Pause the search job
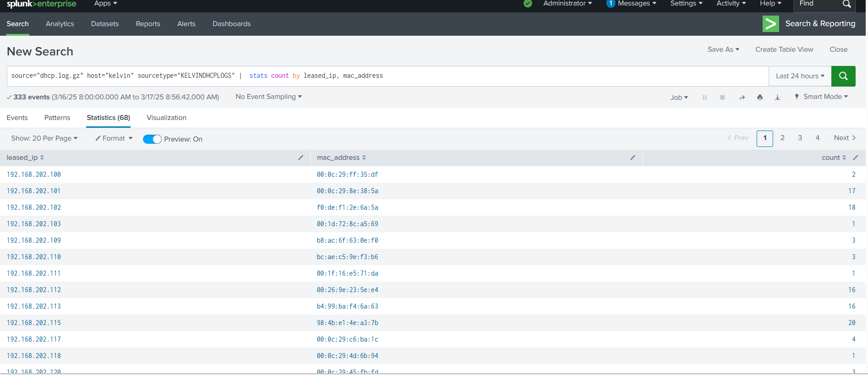This screenshot has width=868, height=375. click(x=705, y=97)
